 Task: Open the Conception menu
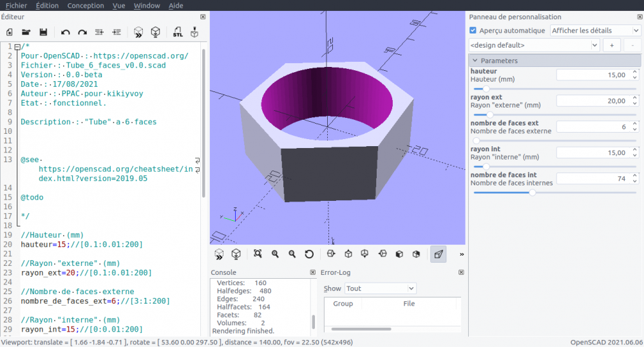(x=85, y=5)
